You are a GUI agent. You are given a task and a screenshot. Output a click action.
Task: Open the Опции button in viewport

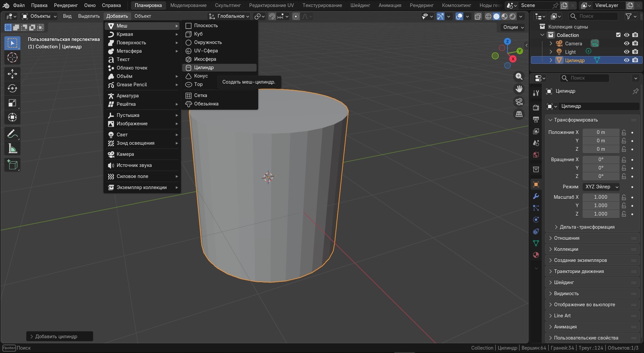pos(513,27)
